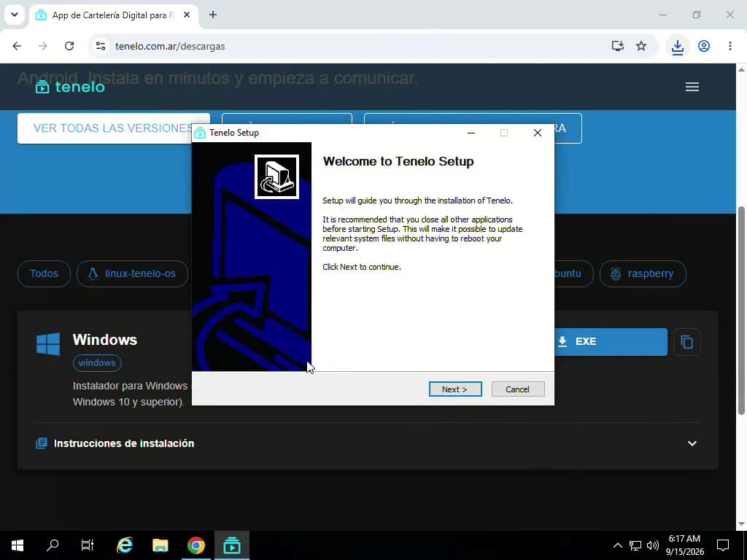The height and width of the screenshot is (560, 747).
Task: Cancel the Tenelo Setup wizard
Action: (x=517, y=389)
